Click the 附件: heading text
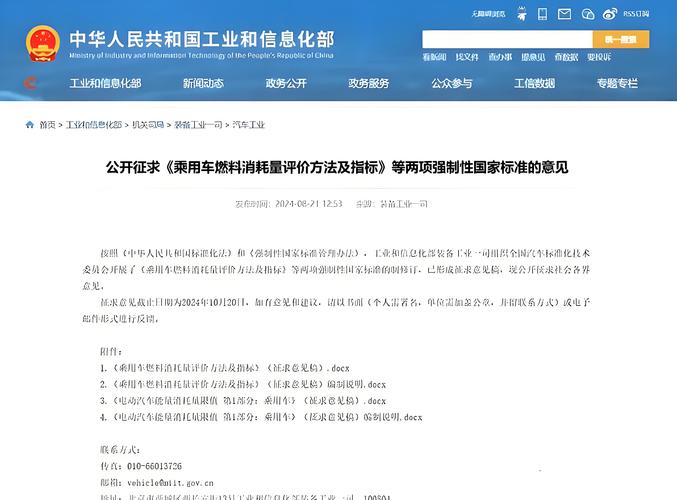The height and width of the screenshot is (500, 677). tap(111, 351)
